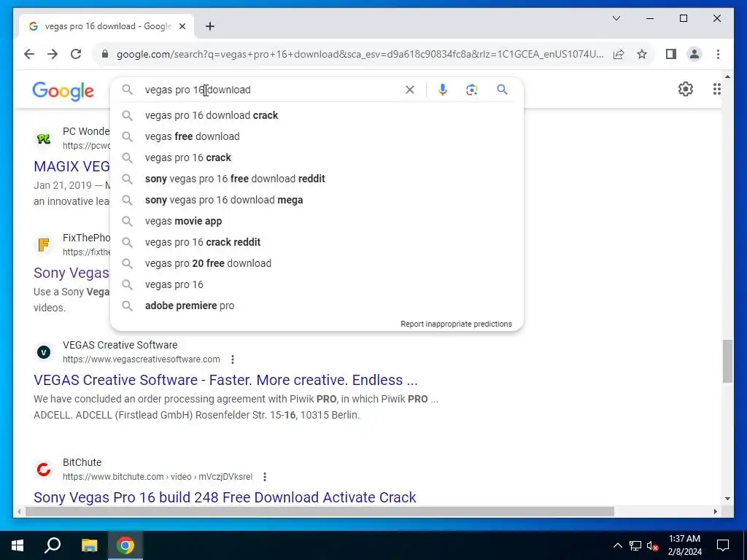Image resolution: width=747 pixels, height=560 pixels.
Task: Open the Google apps grid
Action: tap(716, 89)
